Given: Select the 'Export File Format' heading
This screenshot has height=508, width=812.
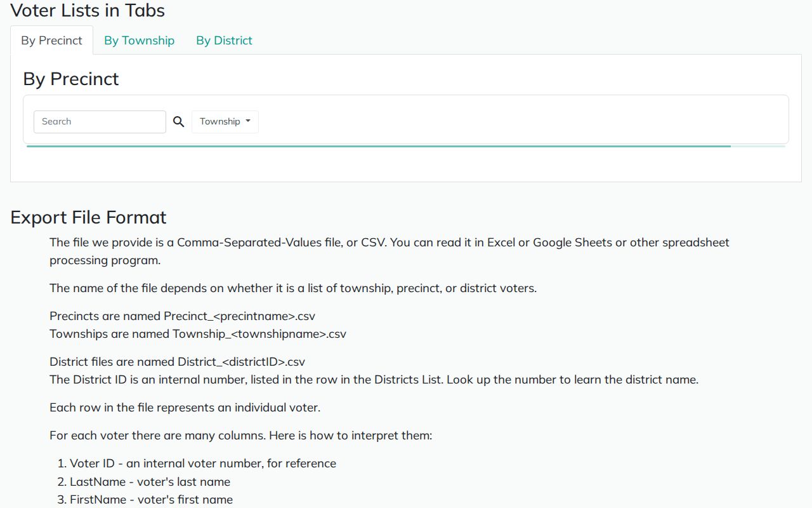Looking at the screenshot, I should (88, 217).
